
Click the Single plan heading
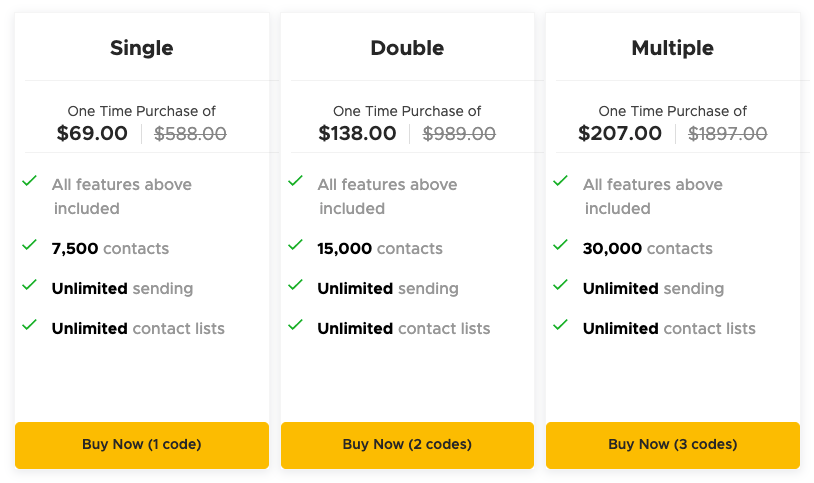[x=141, y=48]
